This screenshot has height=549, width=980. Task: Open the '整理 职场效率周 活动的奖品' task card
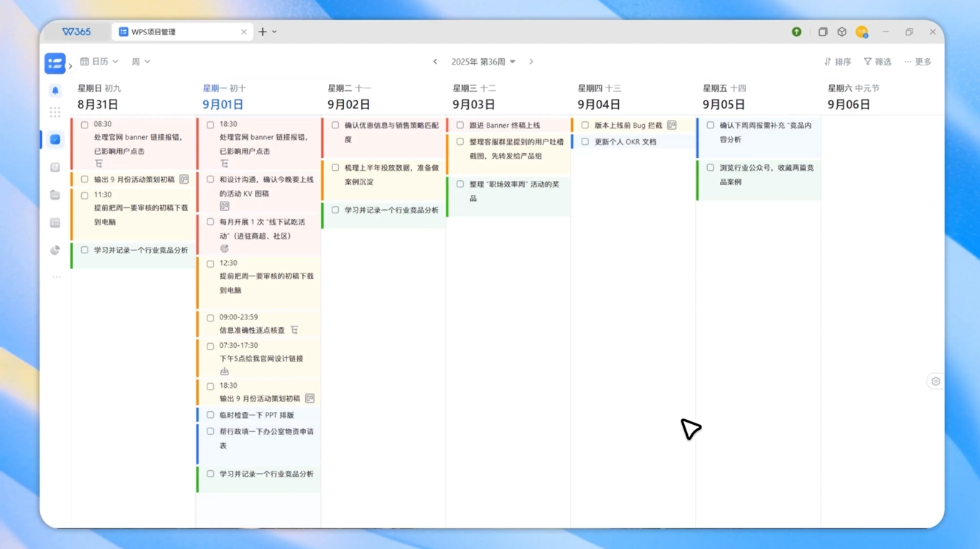(x=514, y=191)
